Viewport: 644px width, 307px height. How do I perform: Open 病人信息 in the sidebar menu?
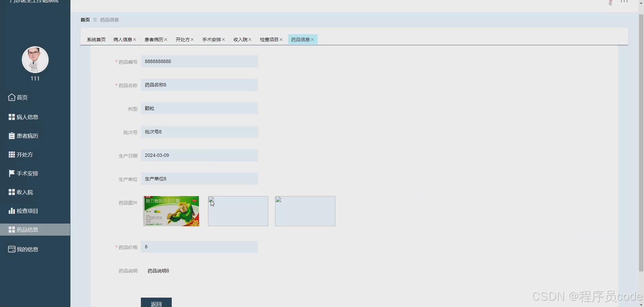tap(35, 117)
